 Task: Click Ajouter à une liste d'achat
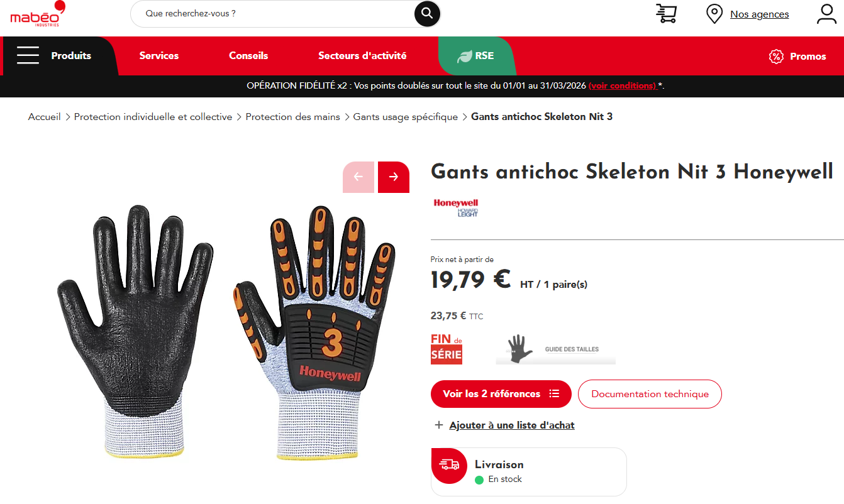pyautogui.click(x=512, y=425)
